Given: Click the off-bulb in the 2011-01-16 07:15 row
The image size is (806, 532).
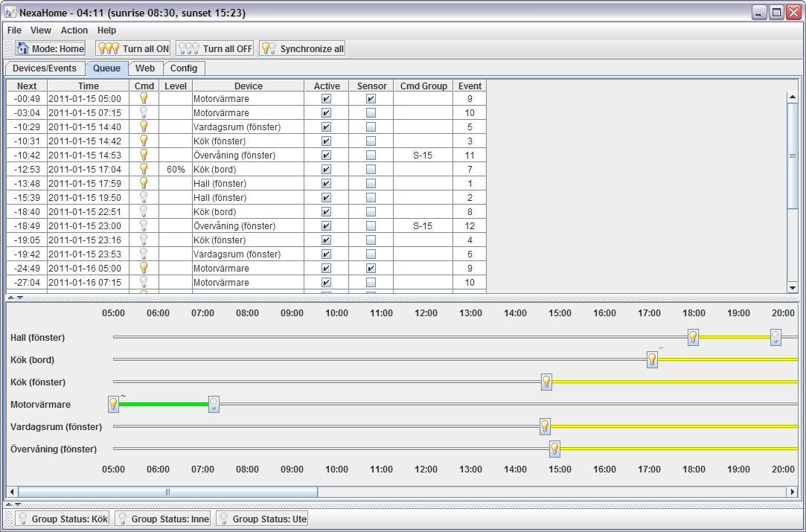Looking at the screenshot, I should (144, 282).
